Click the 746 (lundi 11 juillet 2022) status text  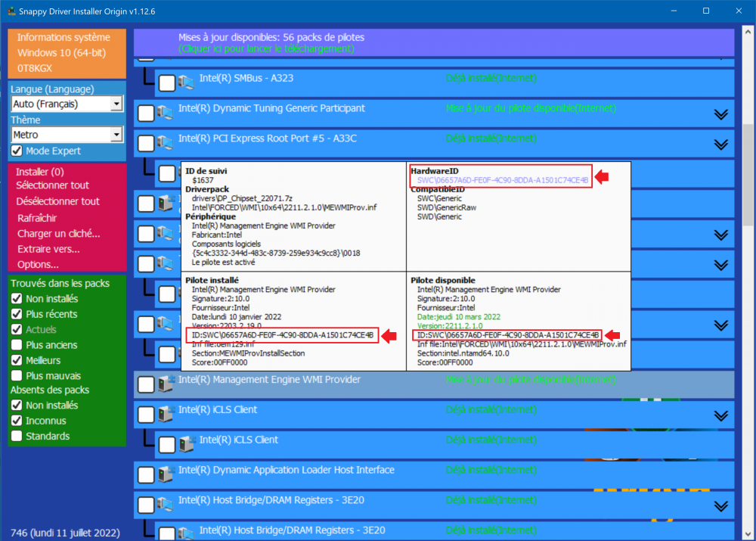coord(65,533)
